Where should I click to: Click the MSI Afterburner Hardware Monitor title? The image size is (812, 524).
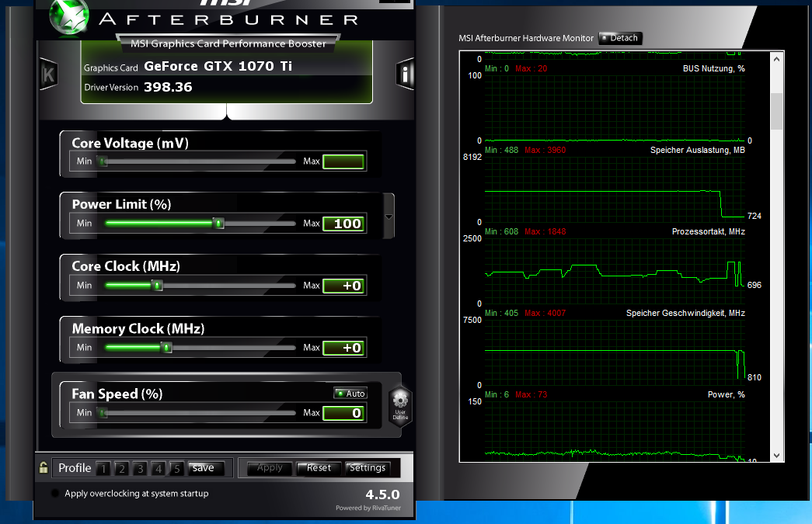pyautogui.click(x=525, y=38)
